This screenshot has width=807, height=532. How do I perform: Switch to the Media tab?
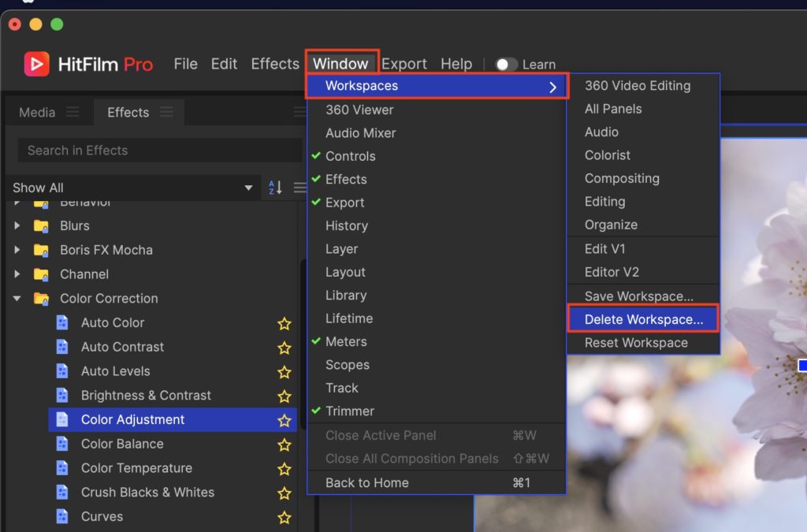[37, 112]
